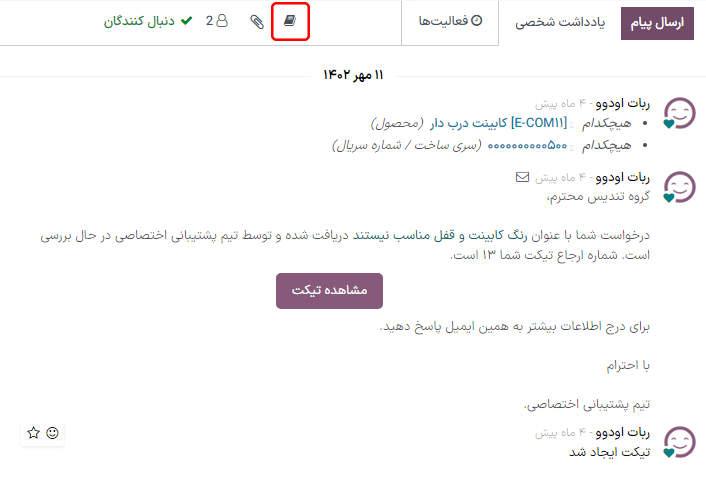Image resolution: width=706 pixels, height=486 pixels.
Task: Open attachments with the paperclip icon
Action: point(257,21)
